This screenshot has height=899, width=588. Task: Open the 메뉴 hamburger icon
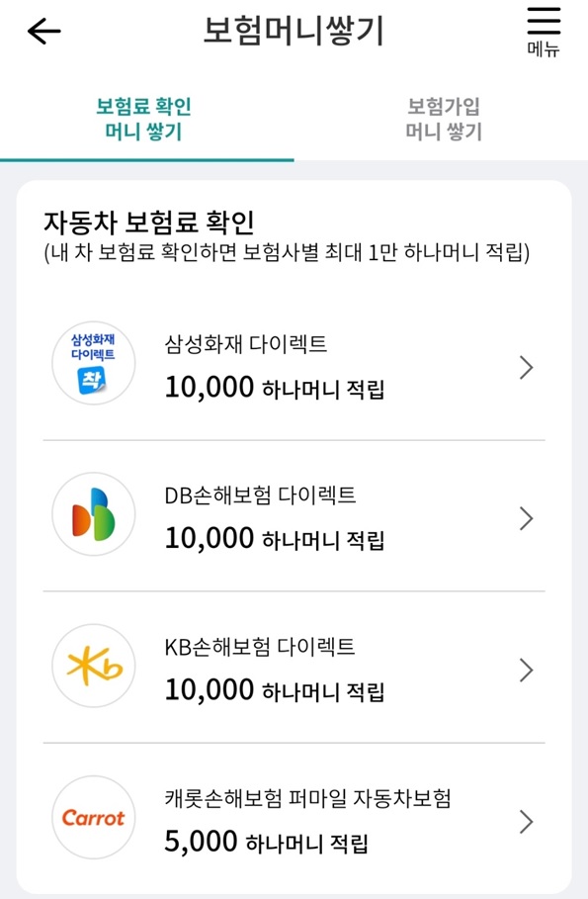[546, 28]
